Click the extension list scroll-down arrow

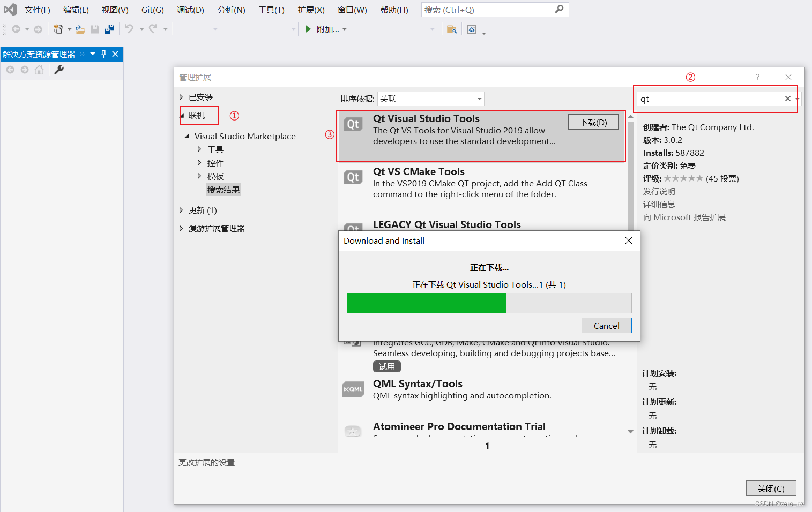tap(631, 432)
